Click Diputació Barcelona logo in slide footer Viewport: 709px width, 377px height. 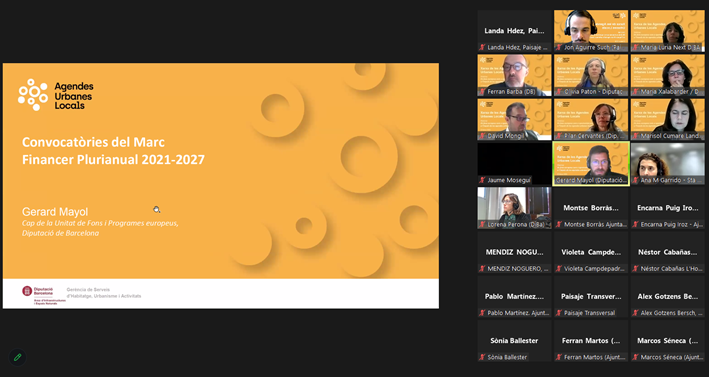[x=43, y=296]
